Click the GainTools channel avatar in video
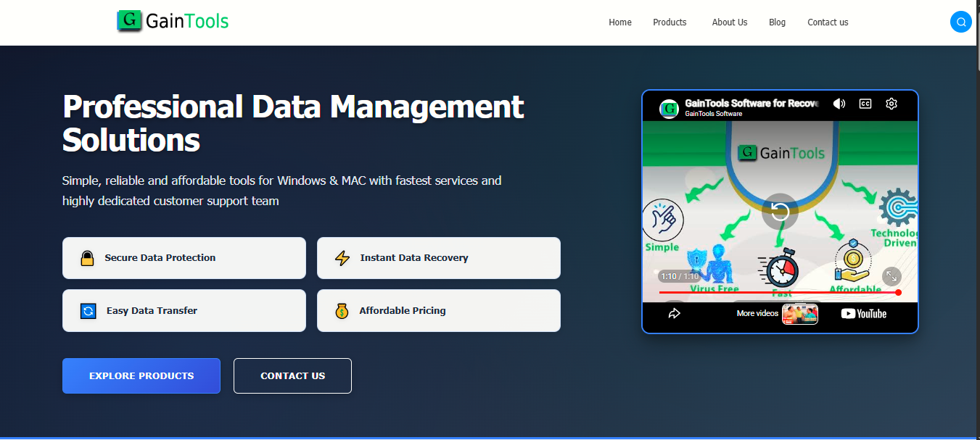980x440 pixels. (x=669, y=109)
